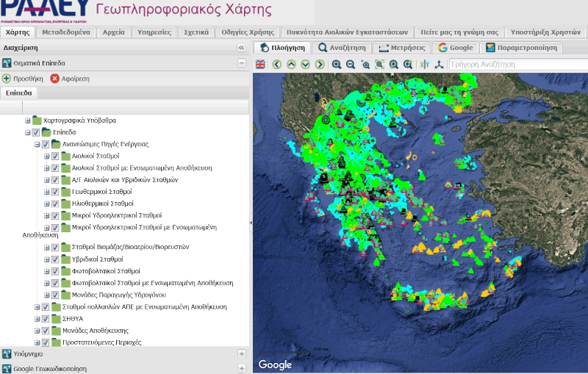Collapse the Ανανεώσιμες Πηγές Ενέργειας node

point(37,145)
